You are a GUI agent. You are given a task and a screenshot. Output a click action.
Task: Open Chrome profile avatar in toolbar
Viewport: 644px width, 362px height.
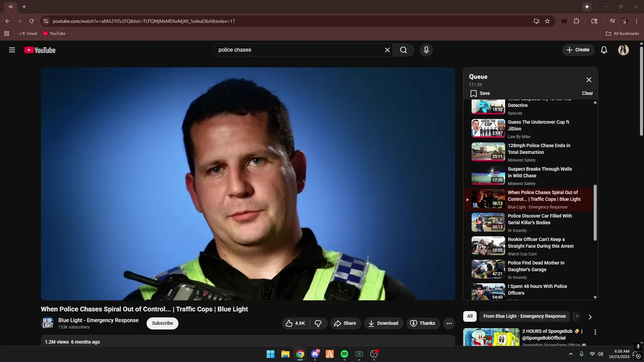click(x=624, y=21)
